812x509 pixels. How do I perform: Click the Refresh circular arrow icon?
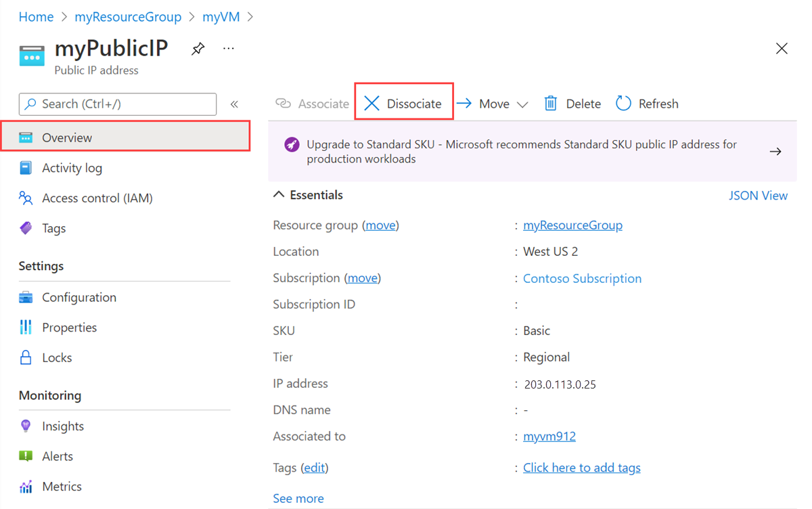(623, 103)
